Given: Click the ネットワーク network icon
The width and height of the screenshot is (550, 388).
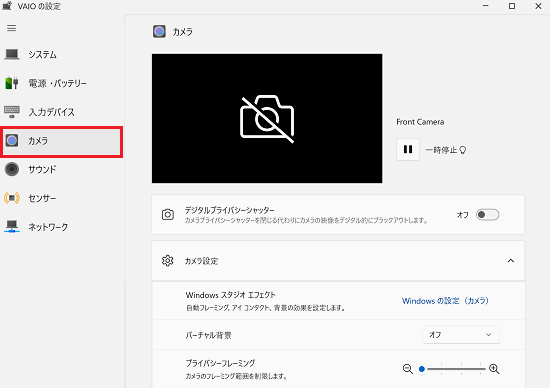Looking at the screenshot, I should click(12, 227).
